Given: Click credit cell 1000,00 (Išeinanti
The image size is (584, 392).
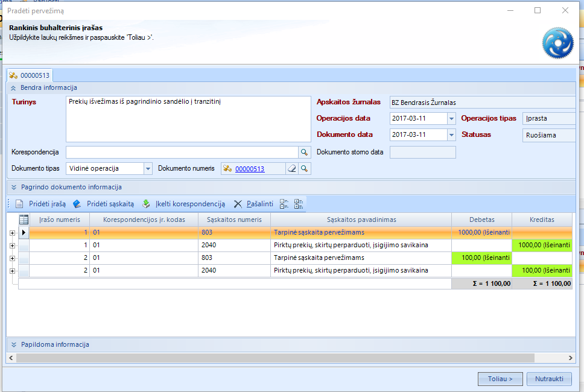Looking at the screenshot, I should tap(542, 245).
